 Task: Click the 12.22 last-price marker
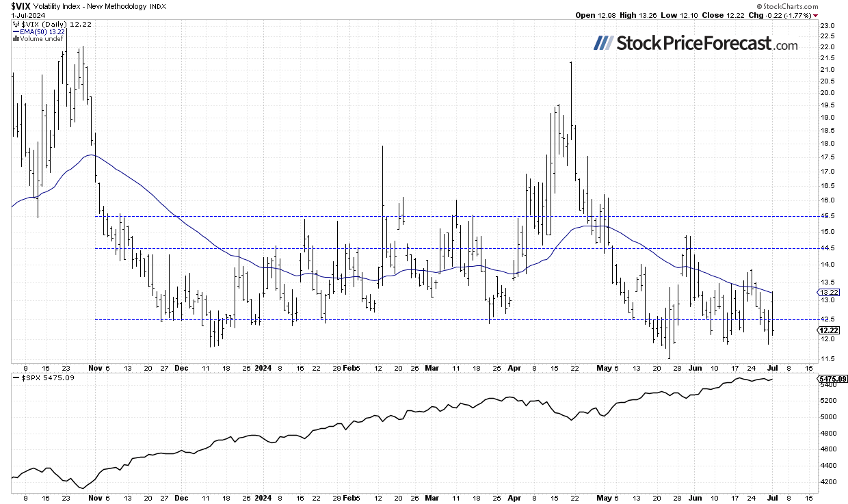pyautogui.click(x=828, y=330)
